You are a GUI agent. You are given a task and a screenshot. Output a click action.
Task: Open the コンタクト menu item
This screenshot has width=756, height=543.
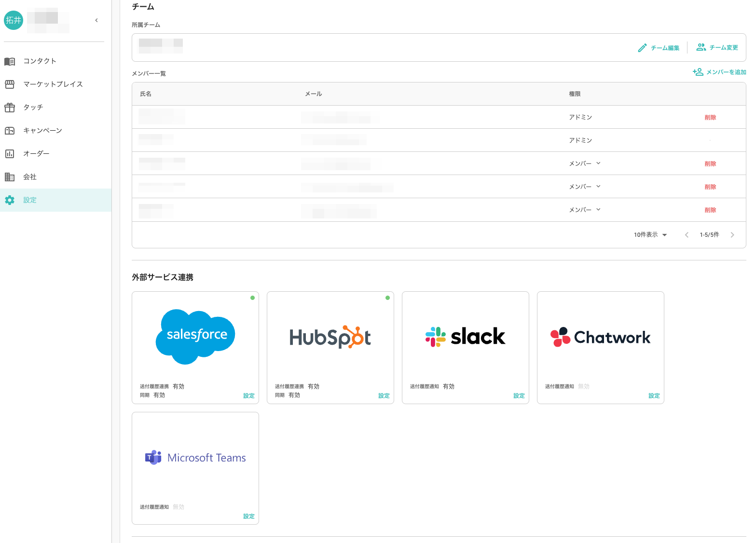56,61
